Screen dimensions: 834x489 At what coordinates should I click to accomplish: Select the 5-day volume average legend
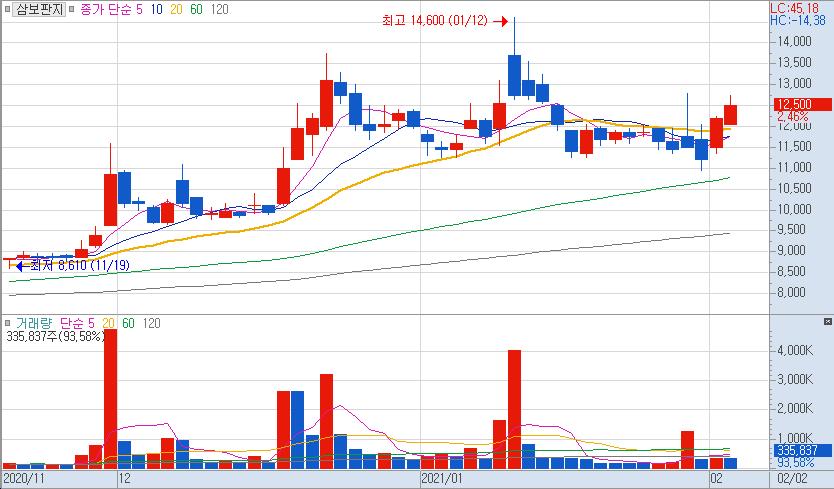click(91, 323)
